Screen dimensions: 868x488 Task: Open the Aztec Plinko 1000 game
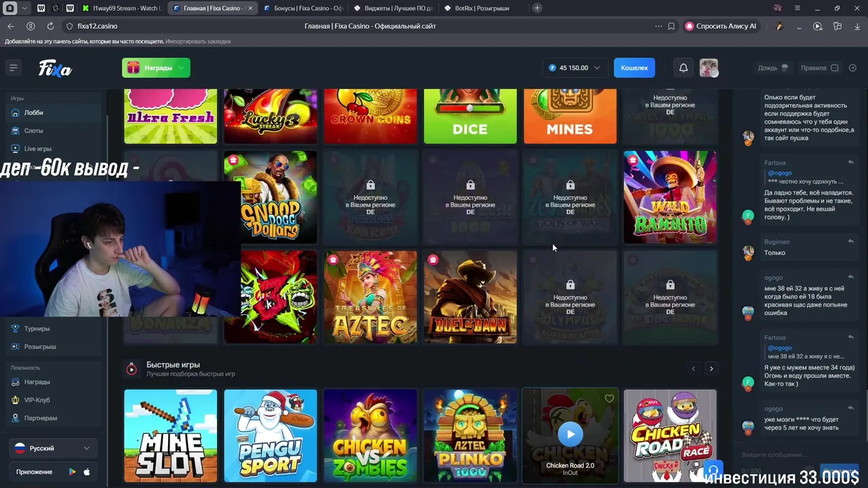point(470,436)
